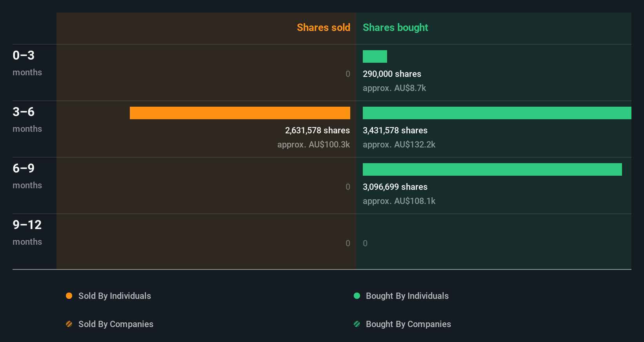Click the orange sold bar for 3–6 months
Image resolution: width=644 pixels, height=342 pixels.
click(x=240, y=113)
